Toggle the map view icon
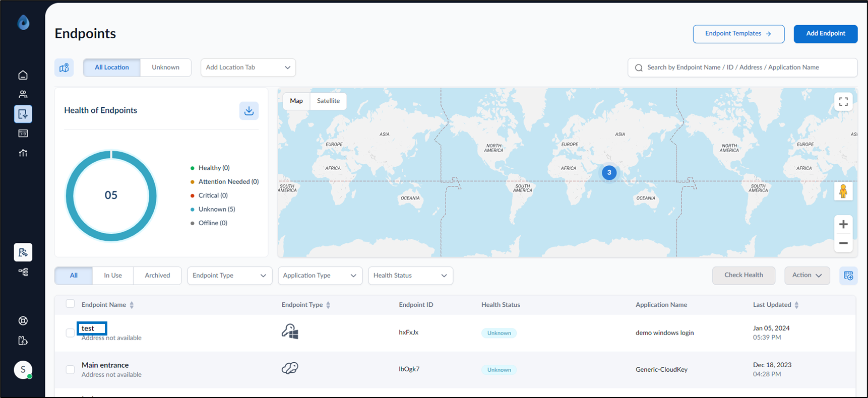Screen dimensions: 868x398 pyautogui.click(x=64, y=68)
